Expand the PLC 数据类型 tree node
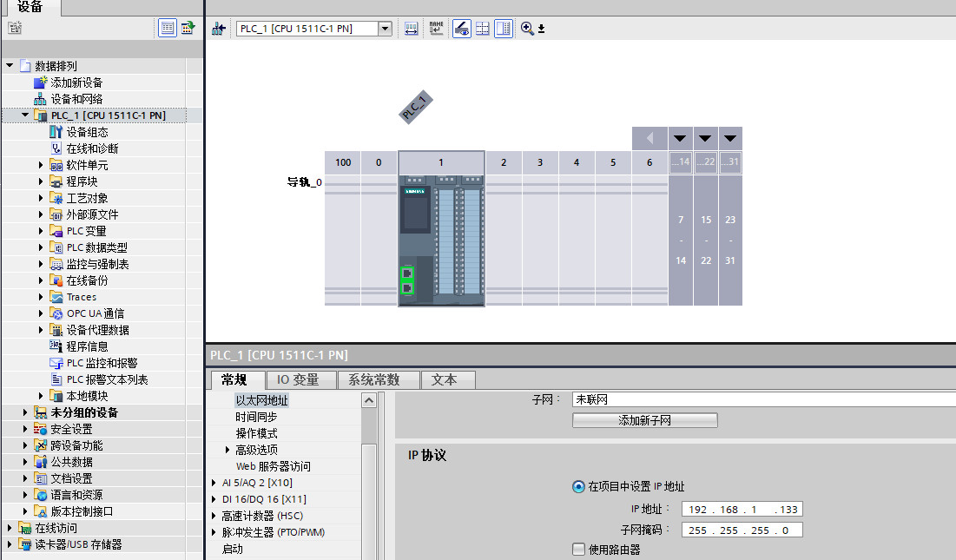Screen dimensions: 956x560 coord(41,247)
